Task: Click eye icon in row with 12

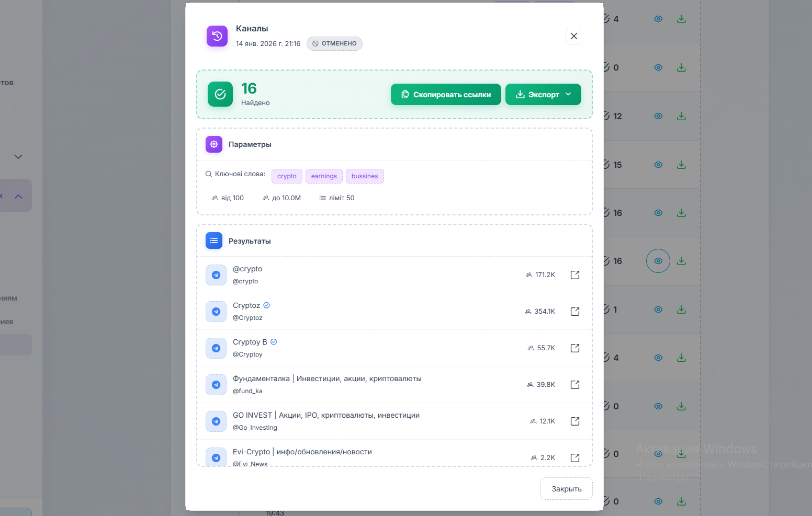Action: (658, 116)
